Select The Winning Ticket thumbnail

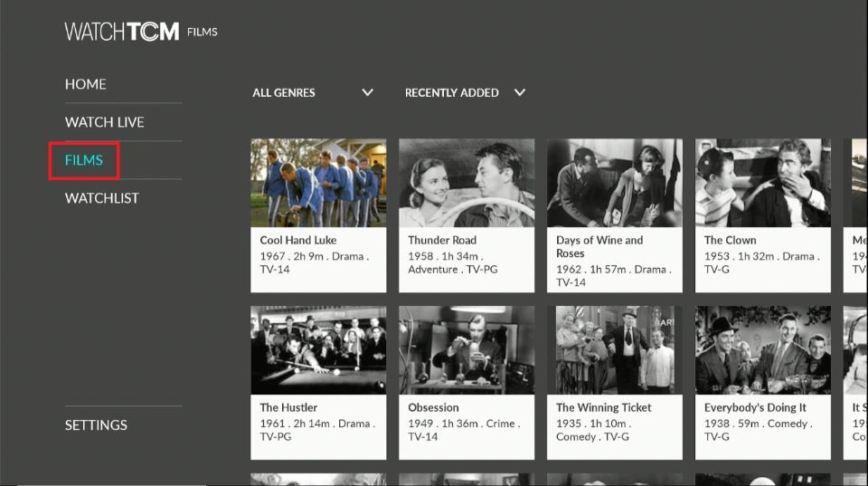pos(615,350)
